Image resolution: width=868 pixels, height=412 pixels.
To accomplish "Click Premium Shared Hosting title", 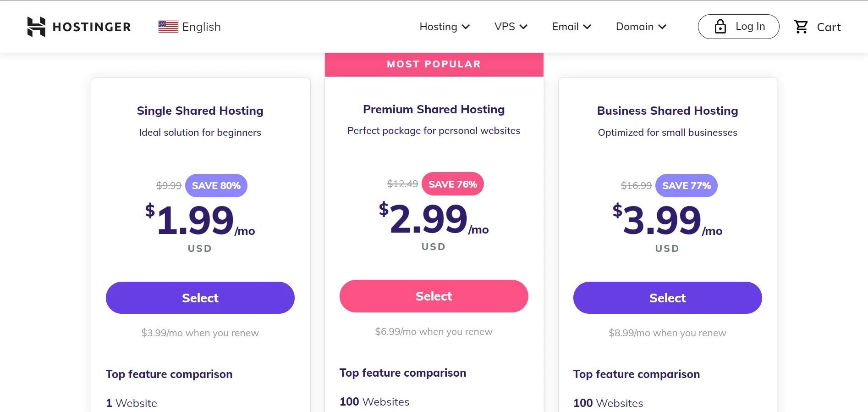I will pos(433,109).
